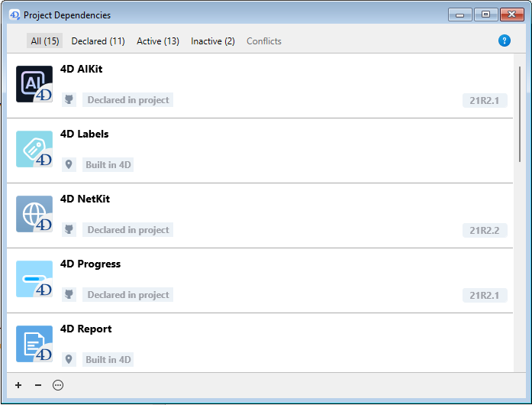This screenshot has width=532, height=405.
Task: Click Declared in project label under 4D Progress
Action: 128,295
